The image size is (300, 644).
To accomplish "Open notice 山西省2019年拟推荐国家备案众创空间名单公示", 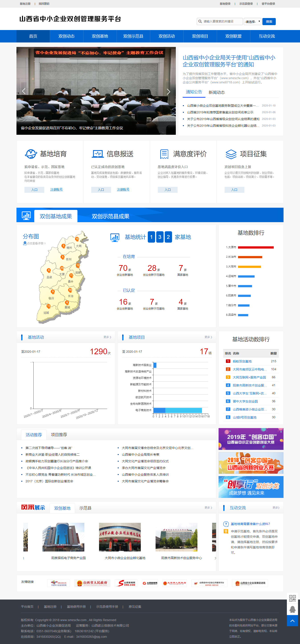I will (x=220, y=112).
